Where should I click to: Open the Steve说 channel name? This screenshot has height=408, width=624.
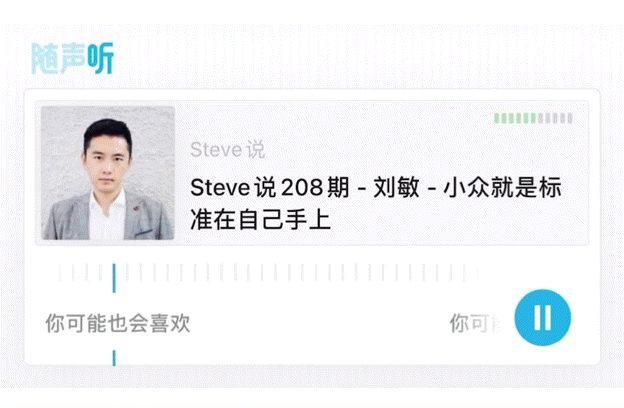point(227,150)
